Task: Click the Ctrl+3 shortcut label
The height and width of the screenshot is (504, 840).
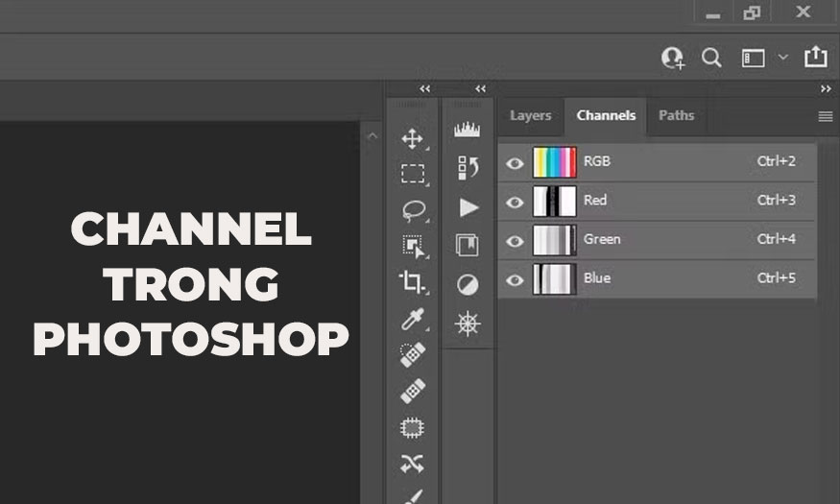Action: click(777, 201)
